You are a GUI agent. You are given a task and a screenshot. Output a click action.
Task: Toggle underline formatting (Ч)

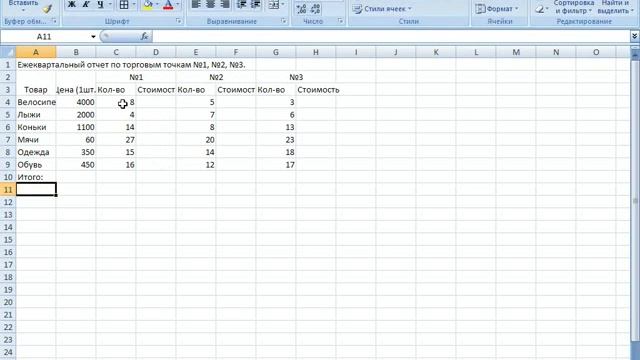click(100, 5)
